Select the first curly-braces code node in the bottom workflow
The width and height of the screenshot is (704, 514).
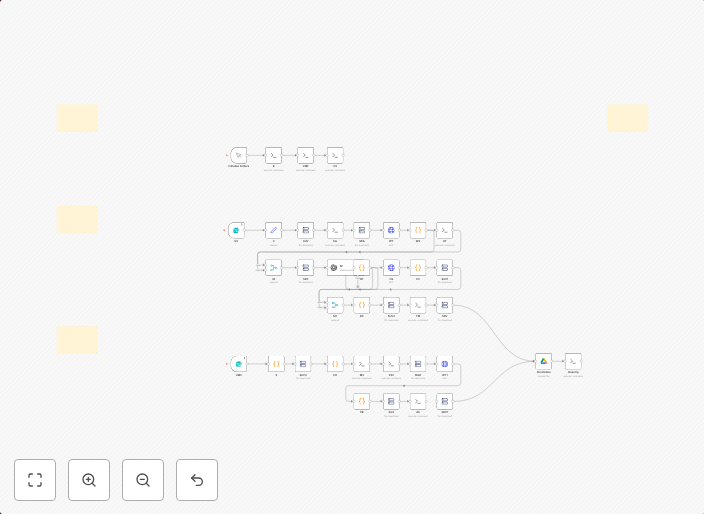tap(276, 364)
